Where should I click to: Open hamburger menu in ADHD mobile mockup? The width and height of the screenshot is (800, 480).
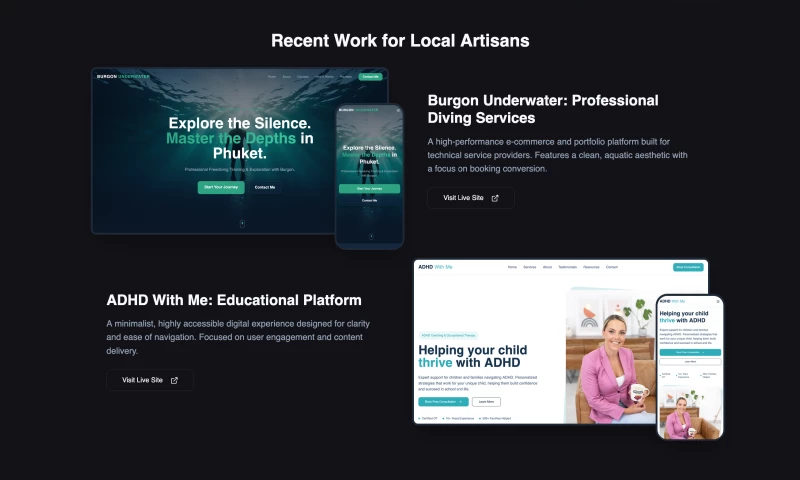(x=718, y=300)
